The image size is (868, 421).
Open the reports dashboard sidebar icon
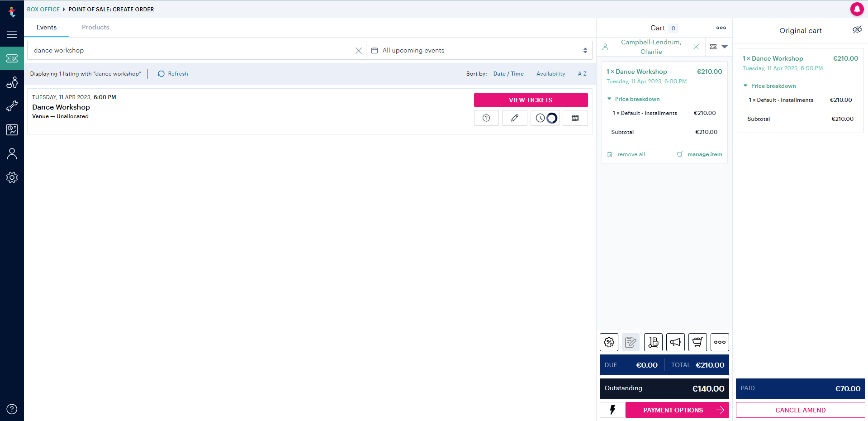(12, 130)
